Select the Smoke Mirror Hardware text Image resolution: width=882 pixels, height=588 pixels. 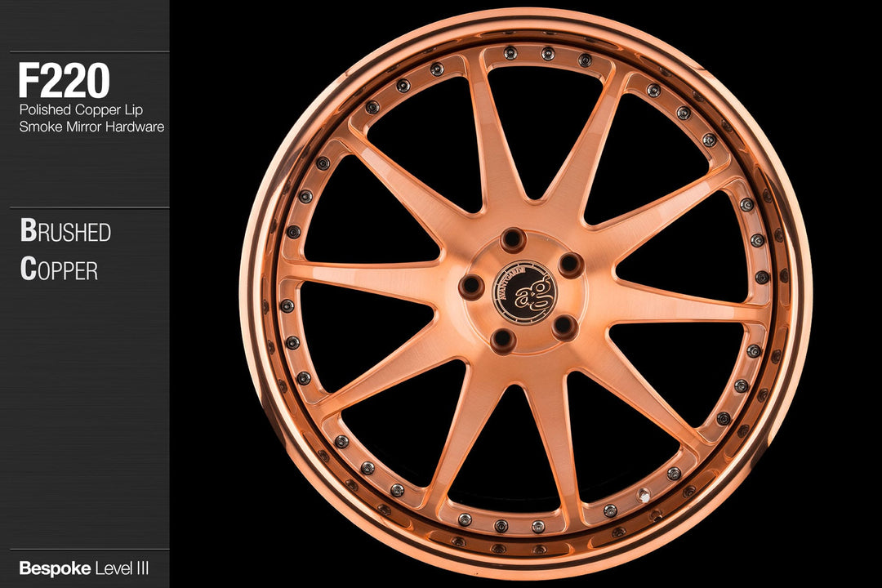coord(91,127)
